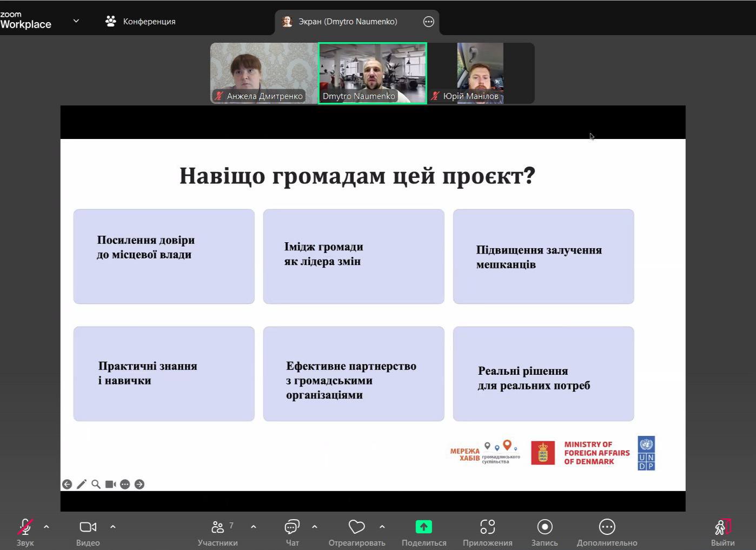Switch to the Конференция tab
The width and height of the screenshot is (756, 550).
[x=141, y=21]
